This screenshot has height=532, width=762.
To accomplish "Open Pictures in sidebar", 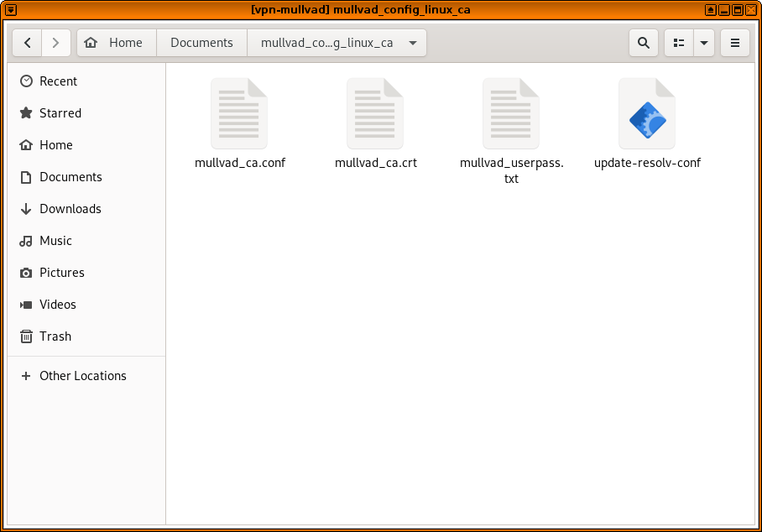I will tap(86, 273).
